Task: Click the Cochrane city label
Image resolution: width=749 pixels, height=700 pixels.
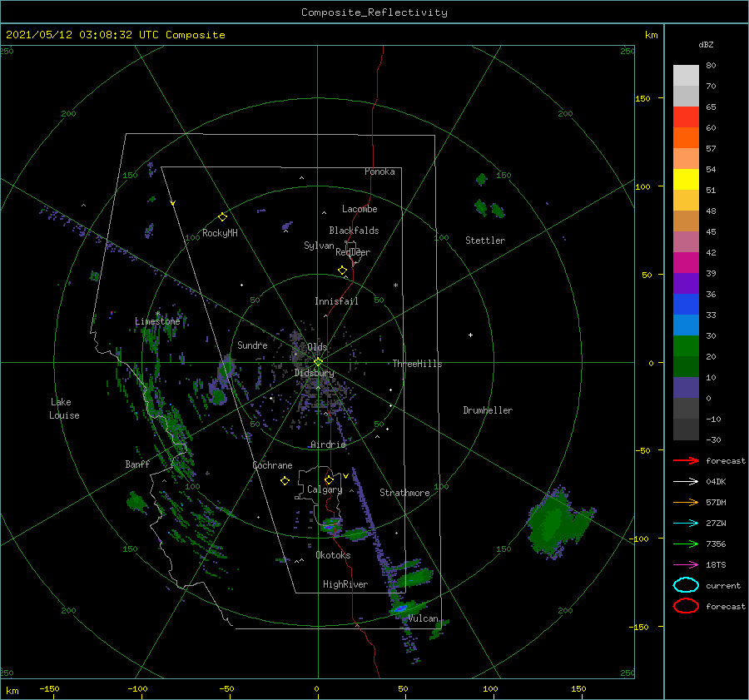Action: (272, 465)
